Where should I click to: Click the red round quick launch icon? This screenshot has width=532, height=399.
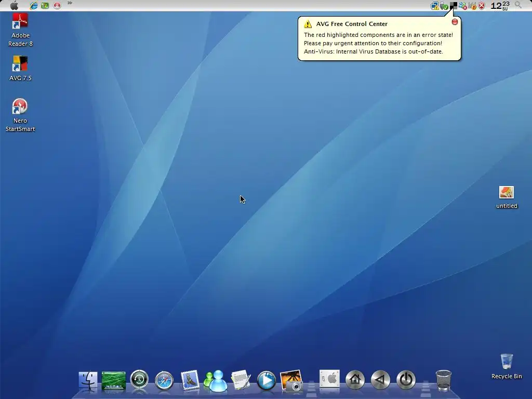coord(57,5)
